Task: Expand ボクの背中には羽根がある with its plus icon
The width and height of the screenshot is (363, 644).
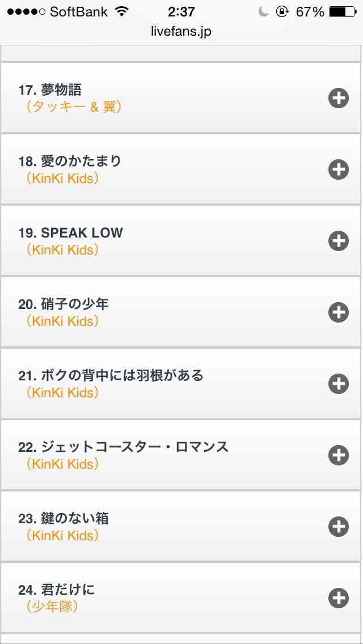Action: pyautogui.click(x=339, y=384)
